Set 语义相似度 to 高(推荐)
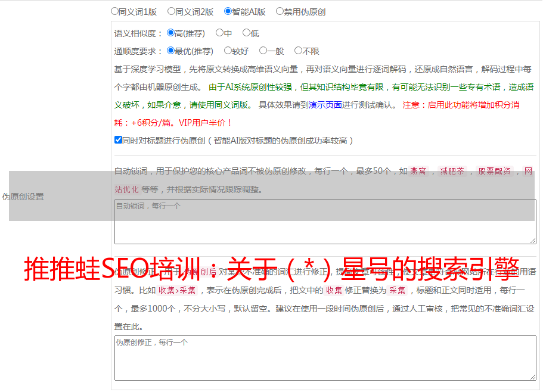This screenshot has height=392, width=543. click(170, 33)
